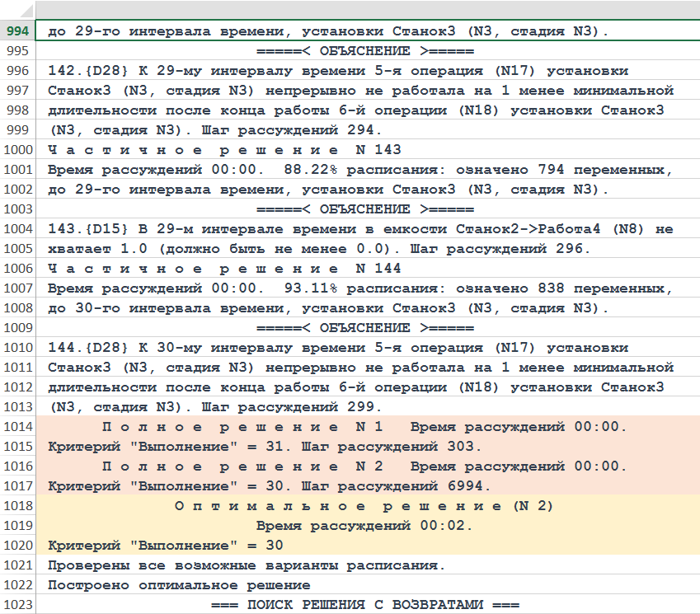Select cell beginning with '144.{D28}'

[x=338, y=348]
